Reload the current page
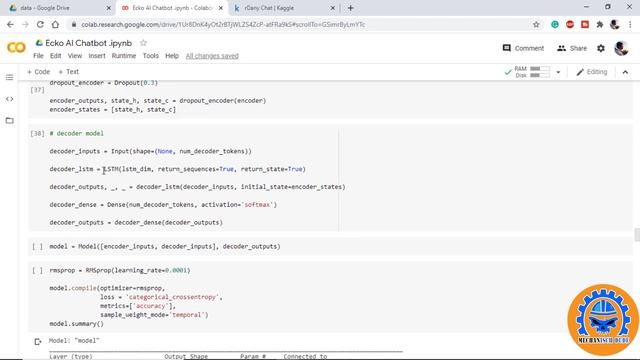 pos(40,24)
